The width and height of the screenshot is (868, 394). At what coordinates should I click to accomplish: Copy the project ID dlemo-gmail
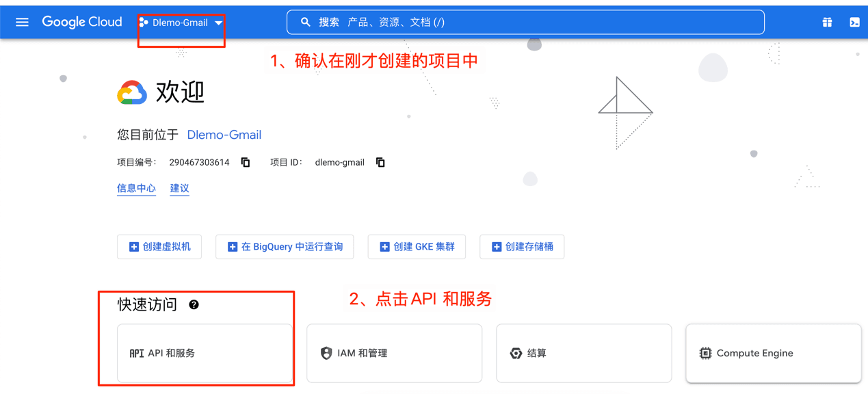tap(380, 163)
